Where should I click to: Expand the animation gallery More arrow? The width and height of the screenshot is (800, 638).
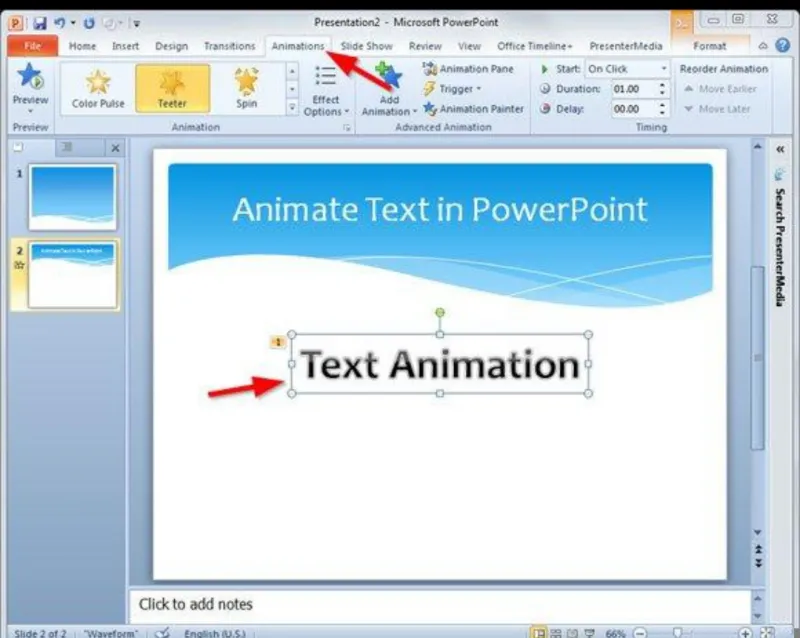tap(292, 108)
